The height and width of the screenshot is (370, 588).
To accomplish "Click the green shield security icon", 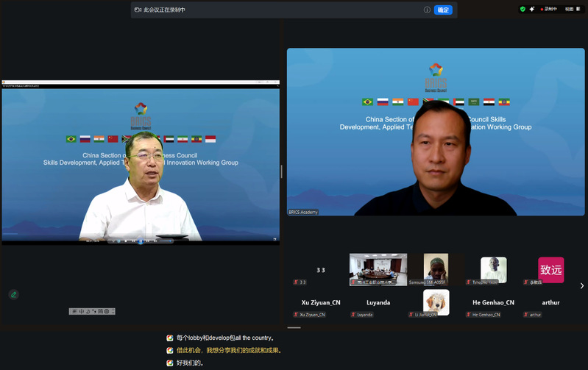I will [x=523, y=9].
